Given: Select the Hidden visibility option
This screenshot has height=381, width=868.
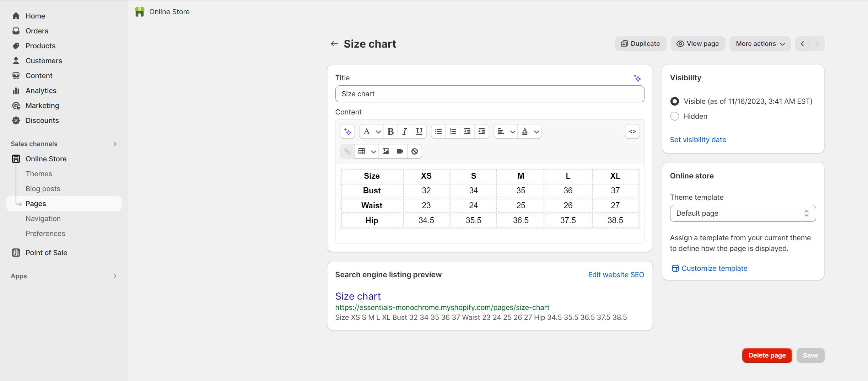Looking at the screenshot, I should pos(674,116).
